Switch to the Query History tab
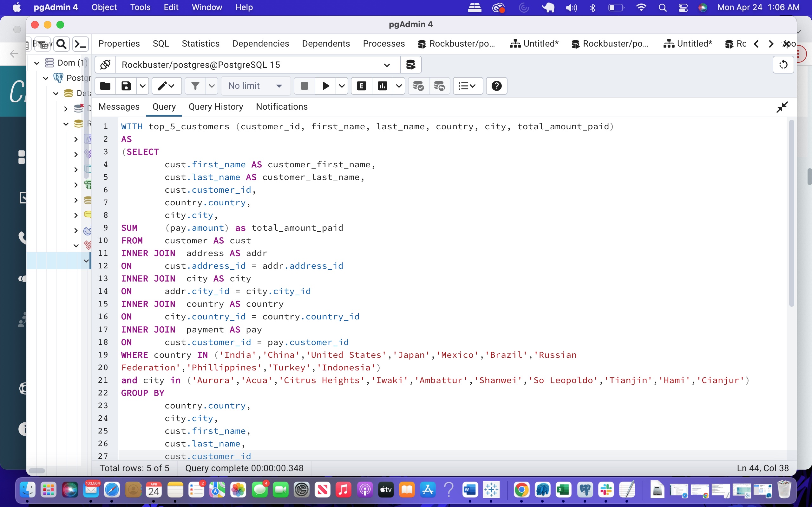 pyautogui.click(x=216, y=107)
